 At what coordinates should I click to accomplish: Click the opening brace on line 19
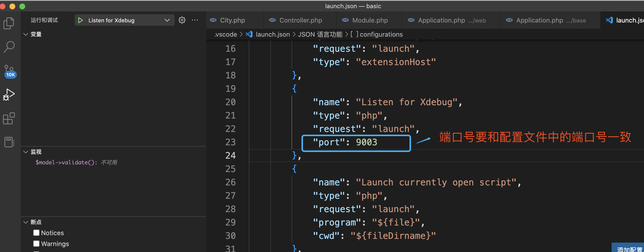(294, 89)
